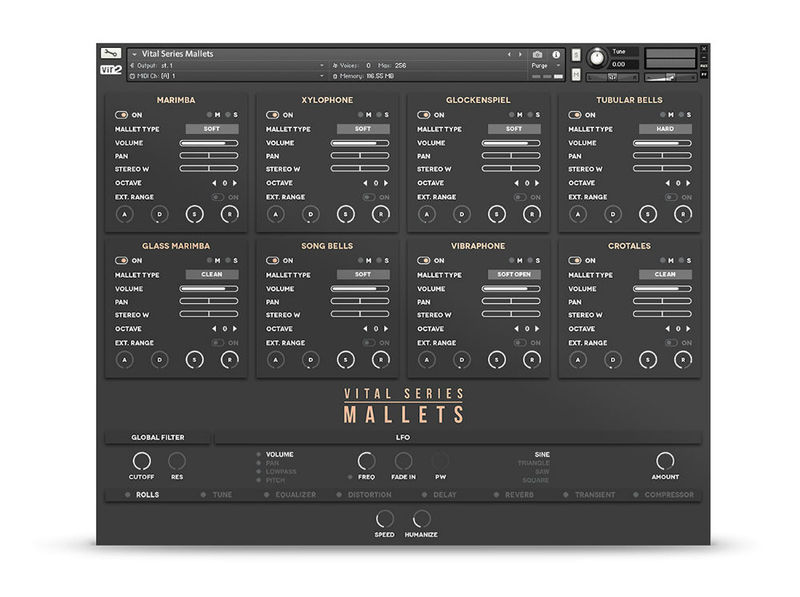This screenshot has height=597, width=800.
Task: Toggle the Marimba ON switch
Action: [x=121, y=115]
